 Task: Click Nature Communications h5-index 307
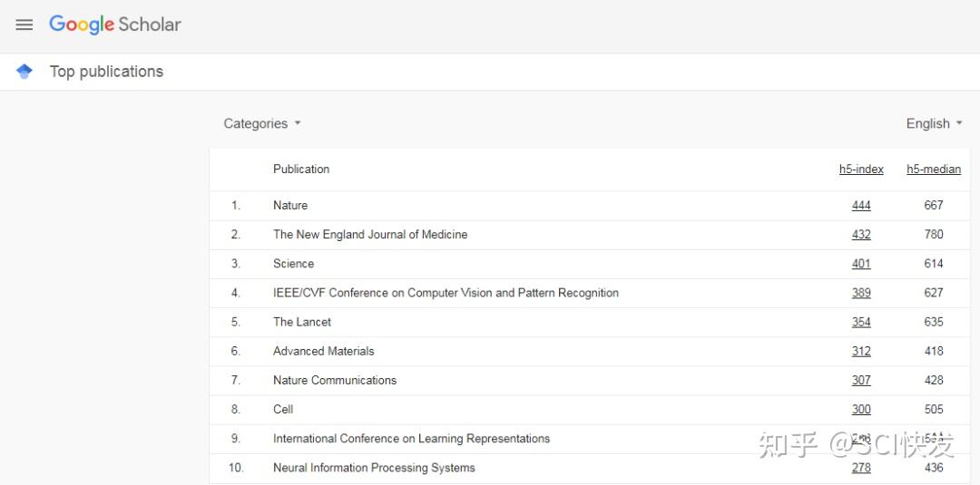point(861,380)
